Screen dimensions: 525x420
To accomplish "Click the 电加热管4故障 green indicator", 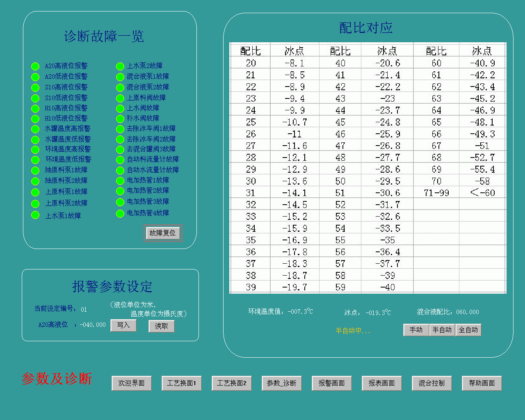I will point(120,214).
